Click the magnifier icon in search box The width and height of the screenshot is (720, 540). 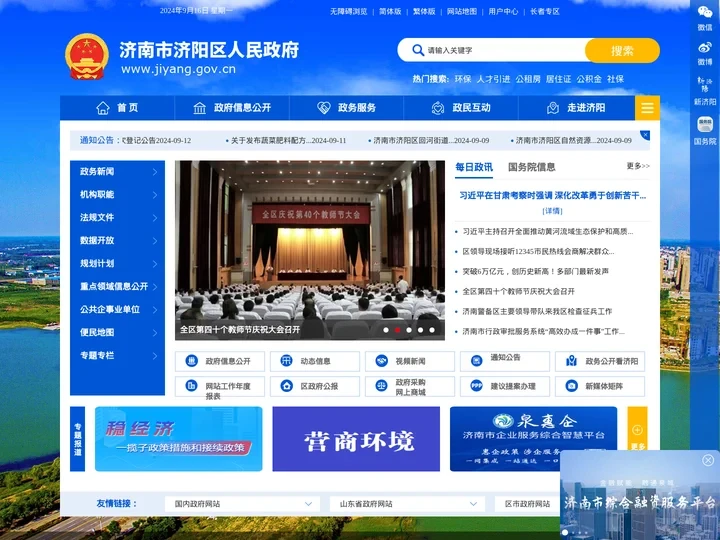(418, 50)
